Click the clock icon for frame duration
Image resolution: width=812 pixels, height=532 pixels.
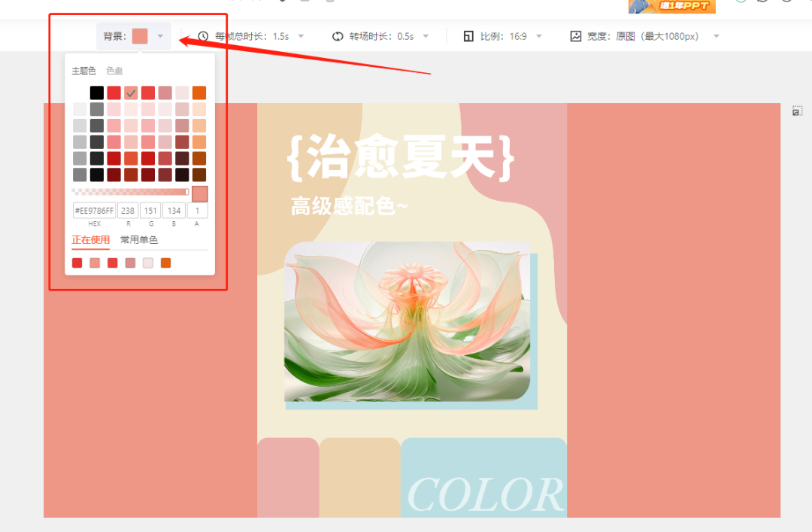(x=203, y=36)
